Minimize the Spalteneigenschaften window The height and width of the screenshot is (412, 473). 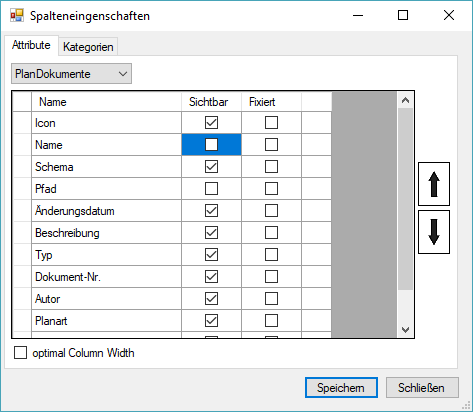[358, 15]
